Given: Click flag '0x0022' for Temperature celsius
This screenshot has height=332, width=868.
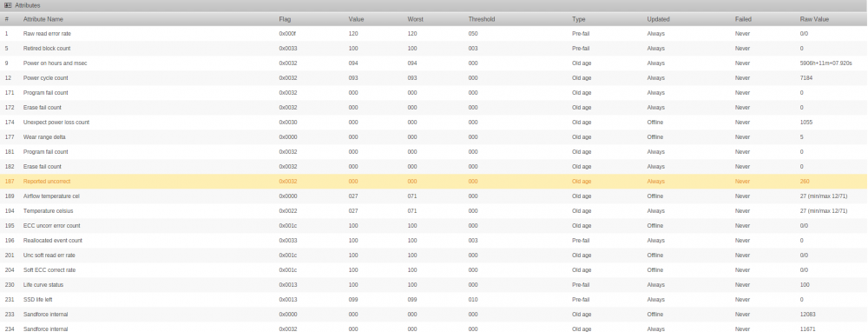Looking at the screenshot, I should [x=288, y=211].
